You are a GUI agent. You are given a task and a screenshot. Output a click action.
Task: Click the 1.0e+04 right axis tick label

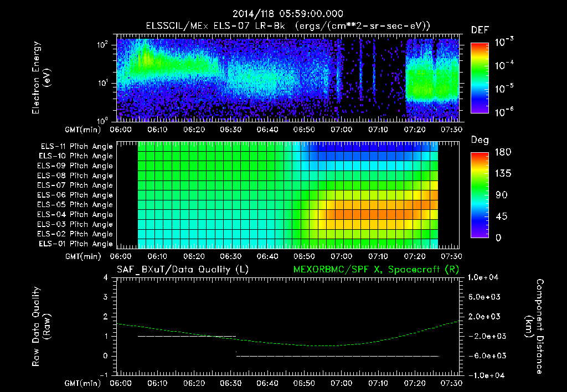pos(483,277)
